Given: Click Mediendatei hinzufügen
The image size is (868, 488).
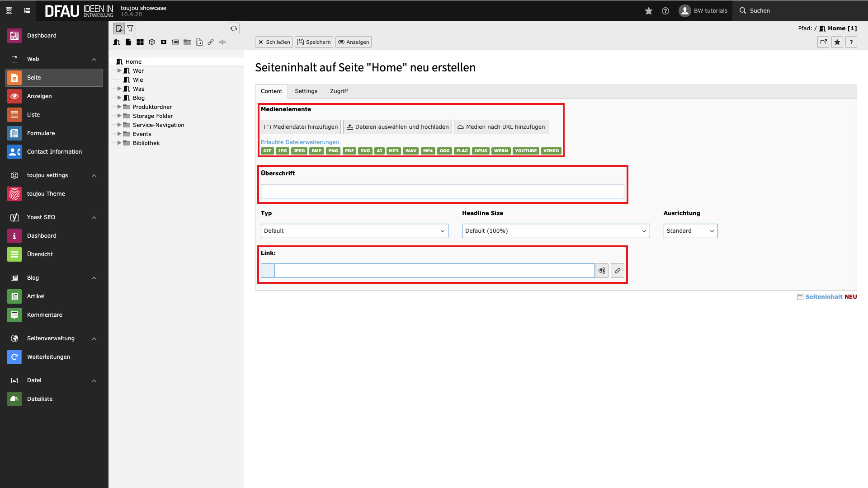Looking at the screenshot, I should click(x=301, y=127).
